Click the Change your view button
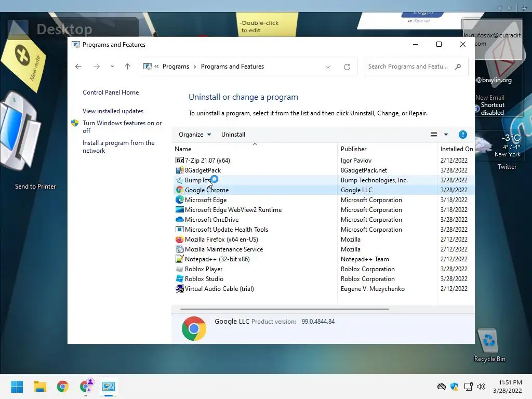 [x=434, y=135]
